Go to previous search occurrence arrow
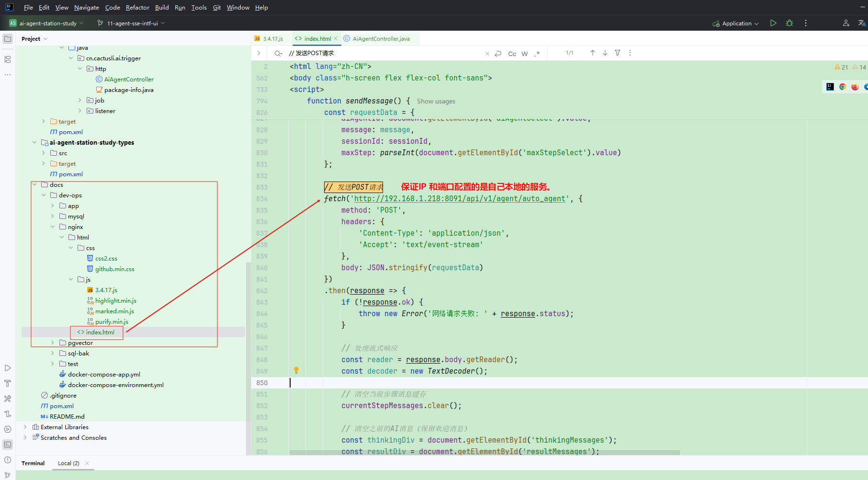 [593, 53]
